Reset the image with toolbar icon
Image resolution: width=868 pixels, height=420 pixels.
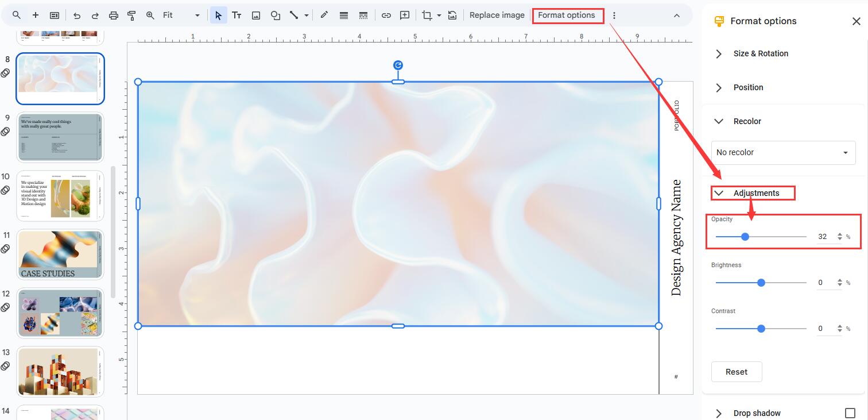point(452,16)
